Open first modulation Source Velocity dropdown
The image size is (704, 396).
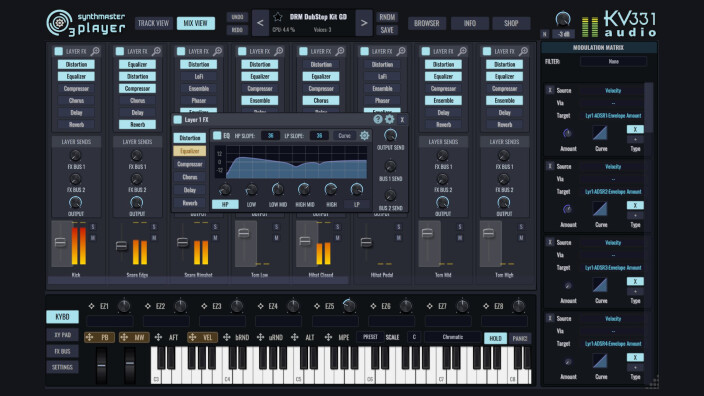coord(613,91)
